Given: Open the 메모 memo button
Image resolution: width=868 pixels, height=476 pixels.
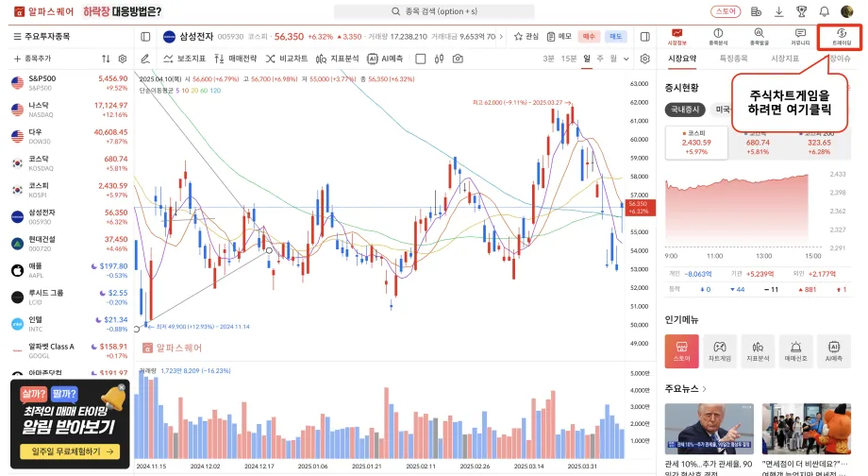Looking at the screenshot, I should (x=559, y=37).
